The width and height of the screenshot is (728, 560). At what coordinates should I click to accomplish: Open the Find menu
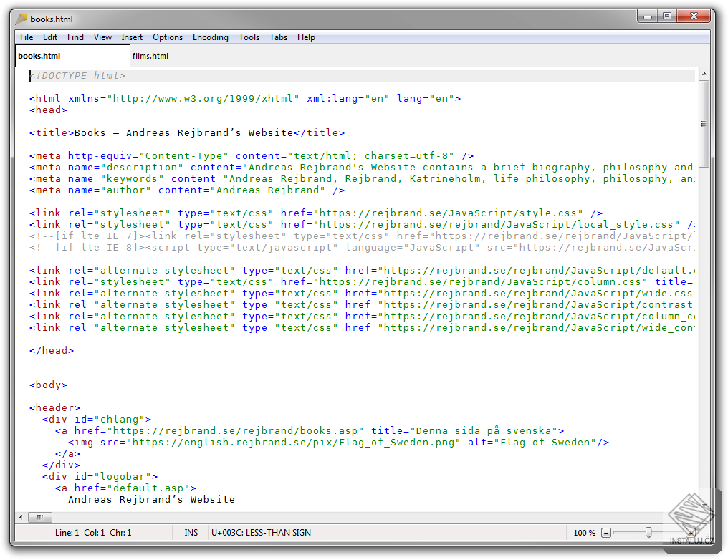[x=75, y=37]
